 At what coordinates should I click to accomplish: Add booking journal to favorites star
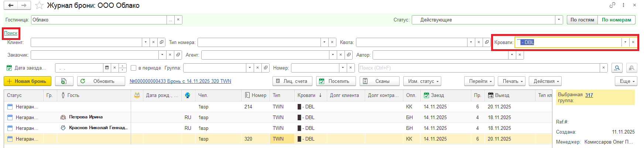[39, 6]
